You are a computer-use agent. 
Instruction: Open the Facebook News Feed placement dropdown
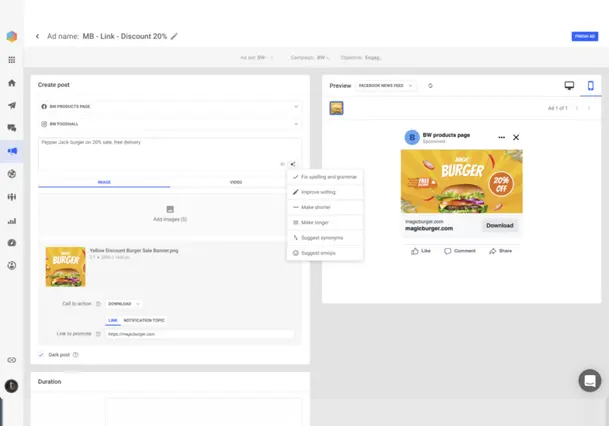(x=385, y=85)
